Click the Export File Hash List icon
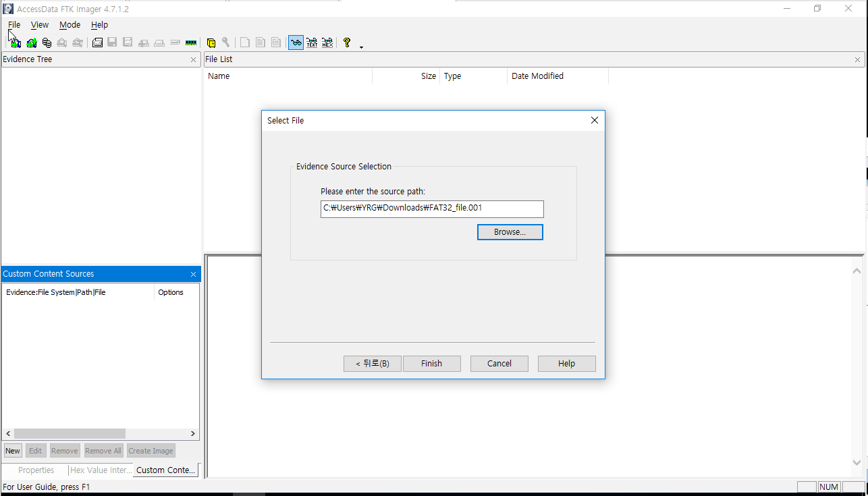 click(261, 43)
